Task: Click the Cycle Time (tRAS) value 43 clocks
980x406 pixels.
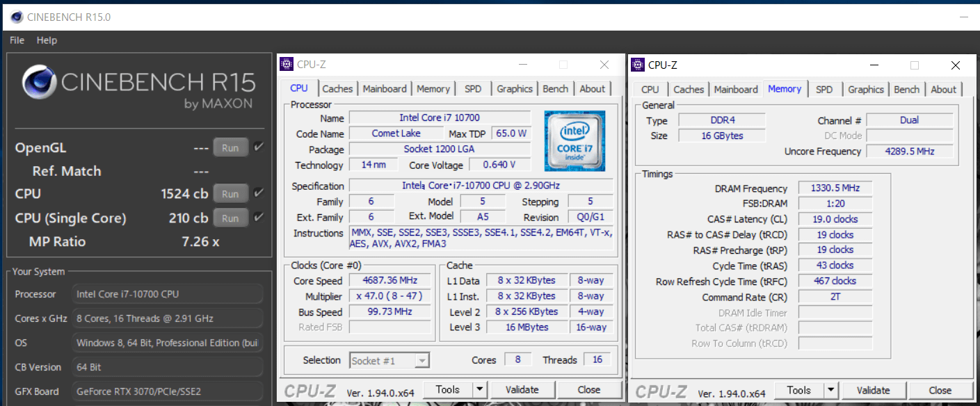Action: click(x=835, y=266)
